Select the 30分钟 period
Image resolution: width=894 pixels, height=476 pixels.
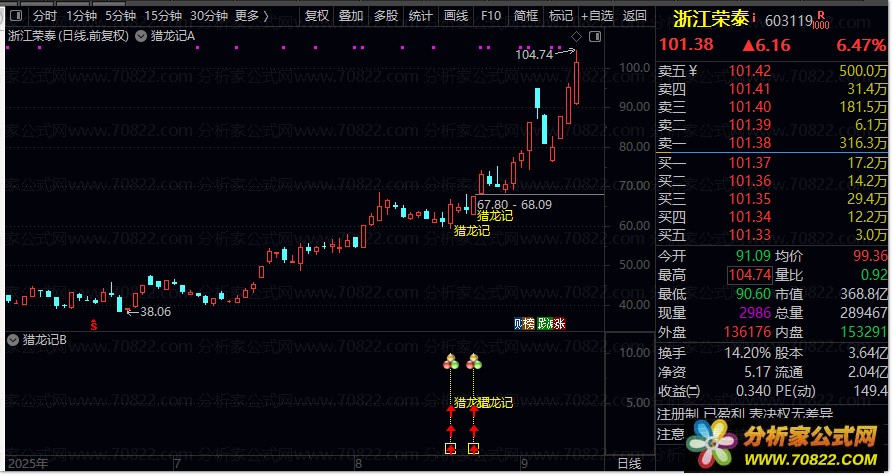tap(209, 15)
